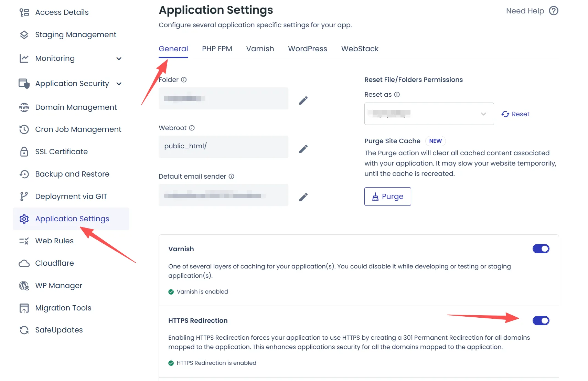Open Need Help question mark icon
The image size is (588, 381).
(x=553, y=11)
